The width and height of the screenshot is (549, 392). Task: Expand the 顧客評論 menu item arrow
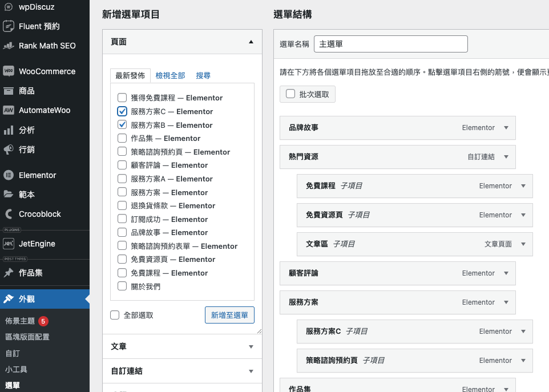tap(506, 273)
